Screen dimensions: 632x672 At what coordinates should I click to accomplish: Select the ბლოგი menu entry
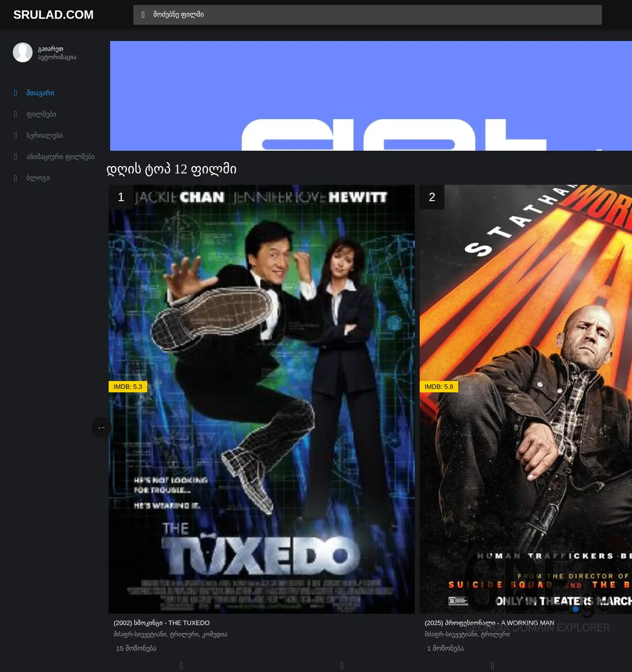pos(39,178)
